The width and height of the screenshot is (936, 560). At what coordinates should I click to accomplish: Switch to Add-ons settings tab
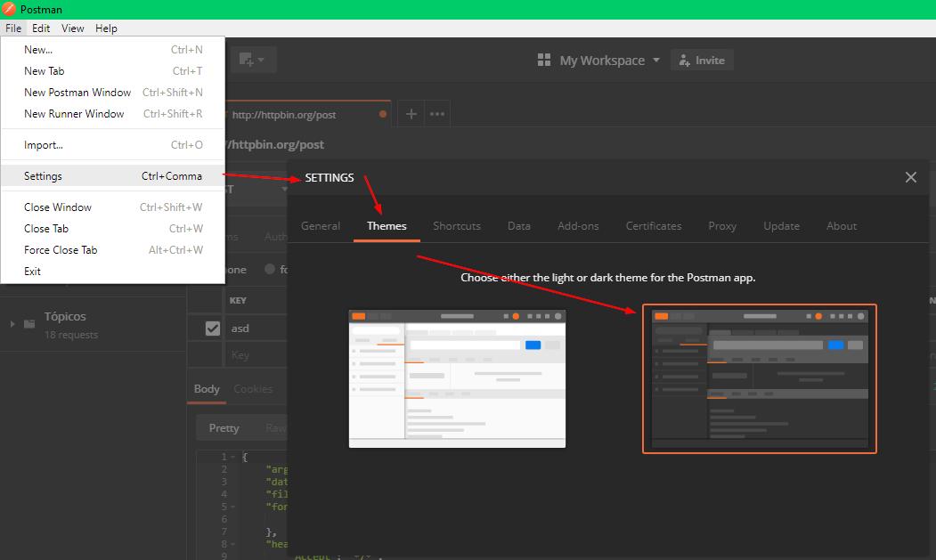point(578,226)
